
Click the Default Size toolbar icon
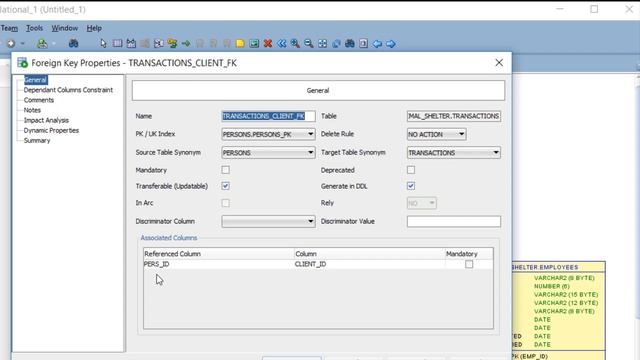tap(336, 43)
